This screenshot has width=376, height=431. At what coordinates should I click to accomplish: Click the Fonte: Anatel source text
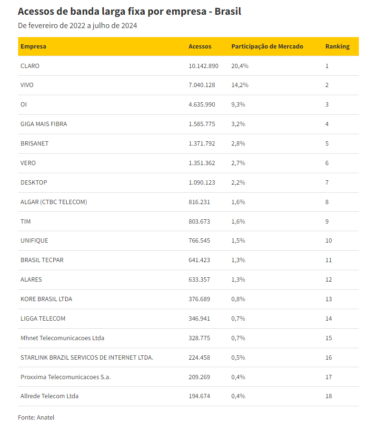(x=36, y=417)
